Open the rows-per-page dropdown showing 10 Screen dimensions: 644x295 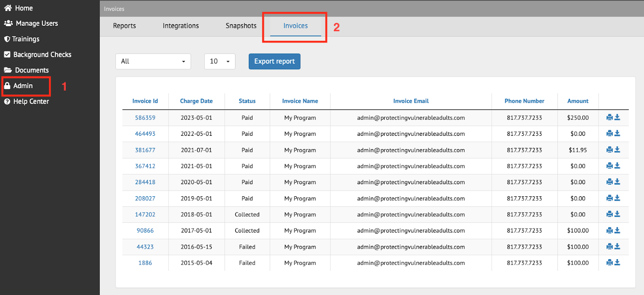220,61
